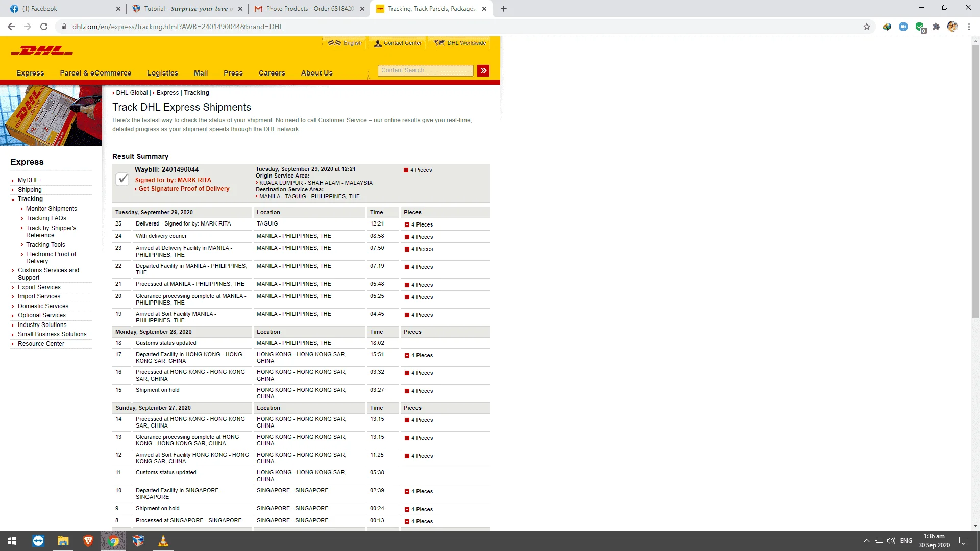980x551 pixels.
Task: Click the blue screen extension icon in Chrome toolbar
Action: point(903,27)
